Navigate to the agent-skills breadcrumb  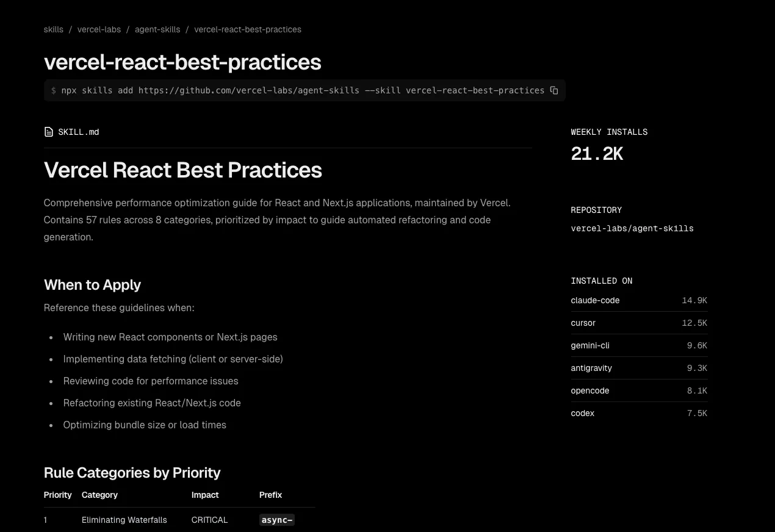pyautogui.click(x=157, y=29)
